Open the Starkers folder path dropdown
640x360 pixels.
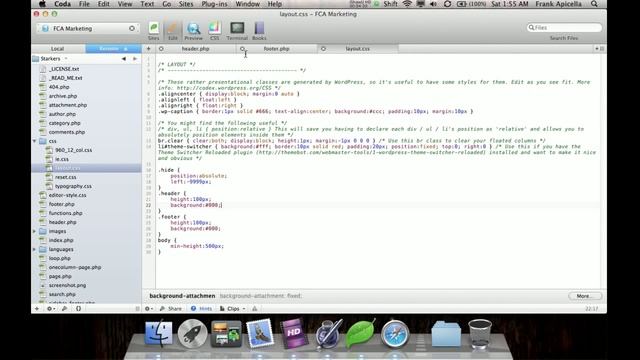pos(51,59)
